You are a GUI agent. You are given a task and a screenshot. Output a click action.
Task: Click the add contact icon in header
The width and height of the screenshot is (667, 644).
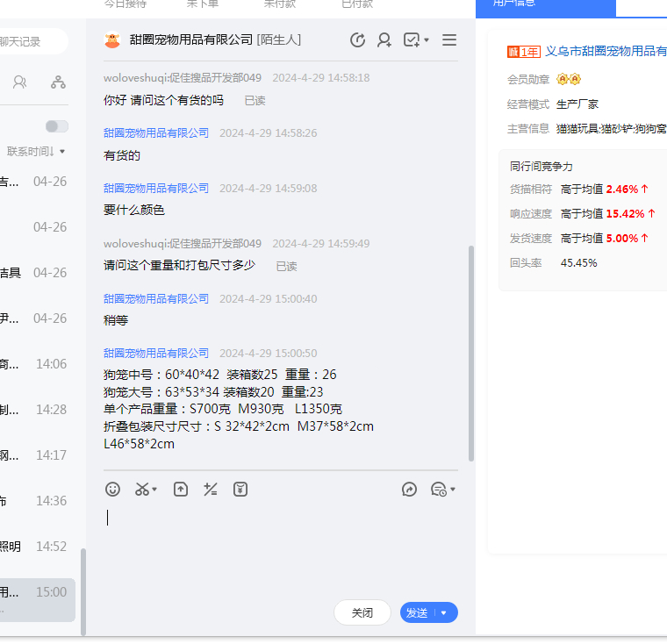[x=384, y=40]
